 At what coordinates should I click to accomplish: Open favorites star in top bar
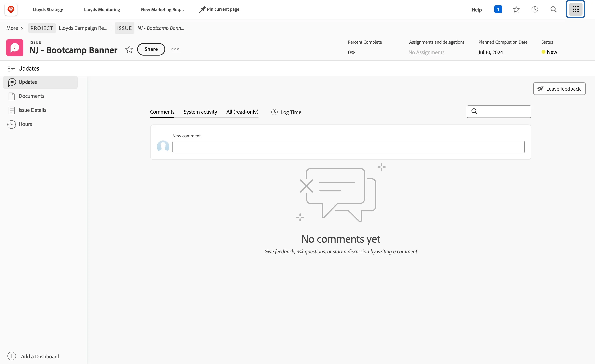[x=516, y=9]
